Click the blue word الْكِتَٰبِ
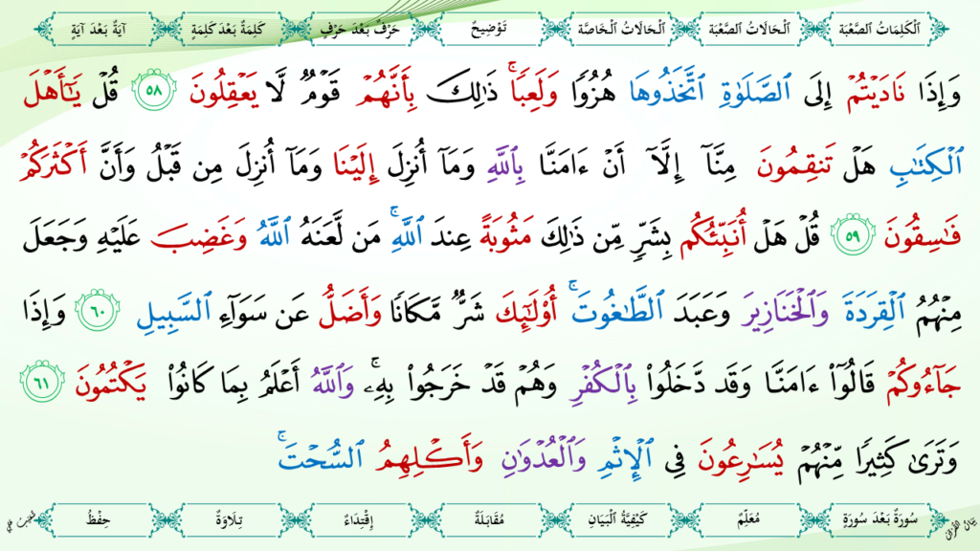The height and width of the screenshot is (551, 980). click(926, 165)
